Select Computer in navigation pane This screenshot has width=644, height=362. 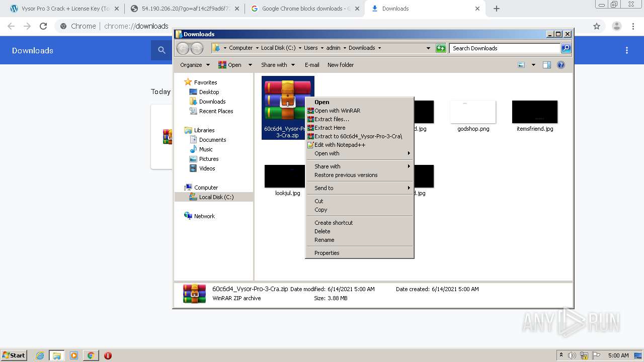coord(206,188)
